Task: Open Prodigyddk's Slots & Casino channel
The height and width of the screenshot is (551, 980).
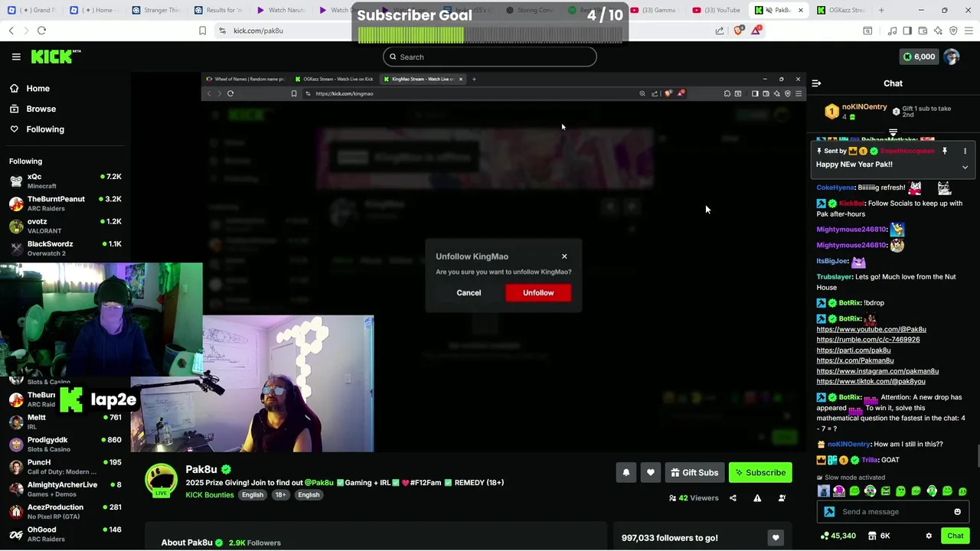Action: point(65,444)
